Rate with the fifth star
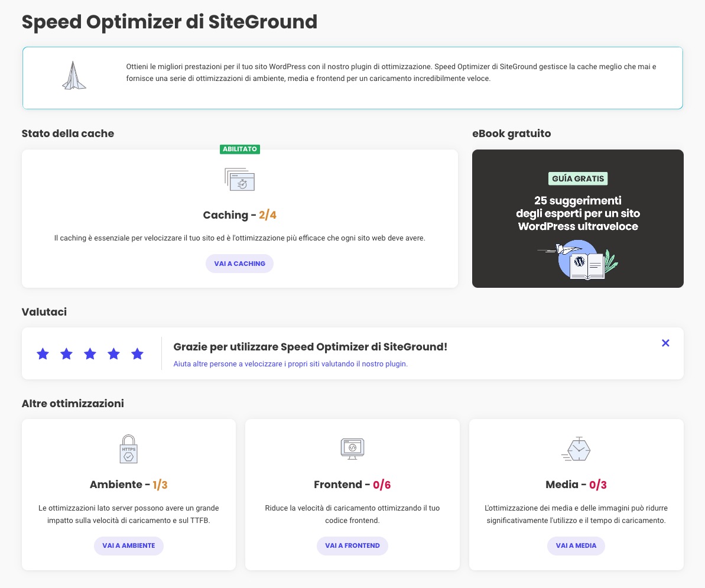 click(137, 354)
